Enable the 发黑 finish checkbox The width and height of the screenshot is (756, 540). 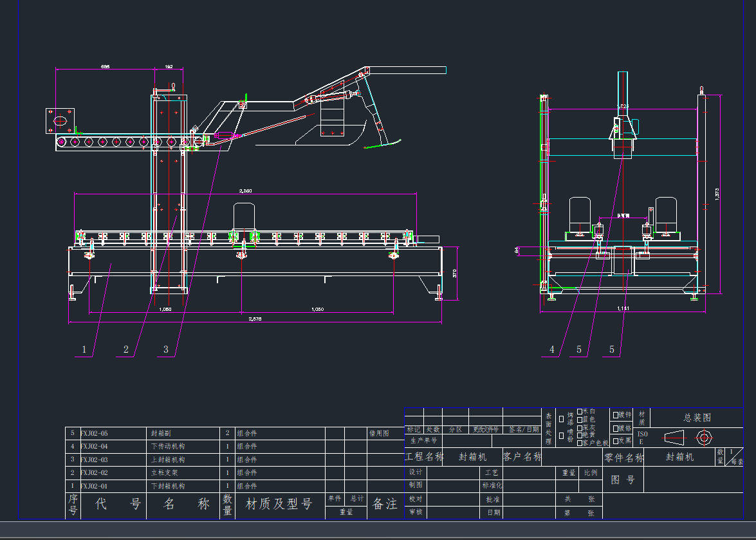coord(616,441)
